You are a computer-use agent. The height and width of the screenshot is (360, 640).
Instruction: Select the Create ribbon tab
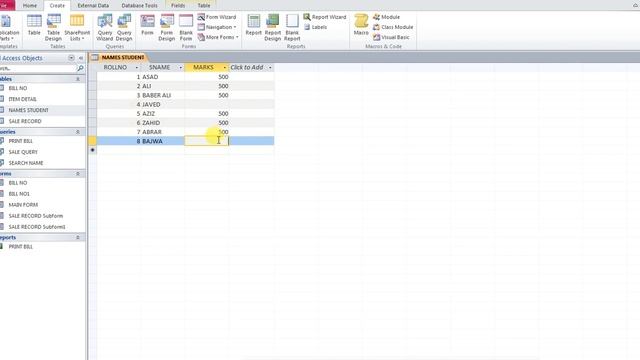tap(57, 6)
